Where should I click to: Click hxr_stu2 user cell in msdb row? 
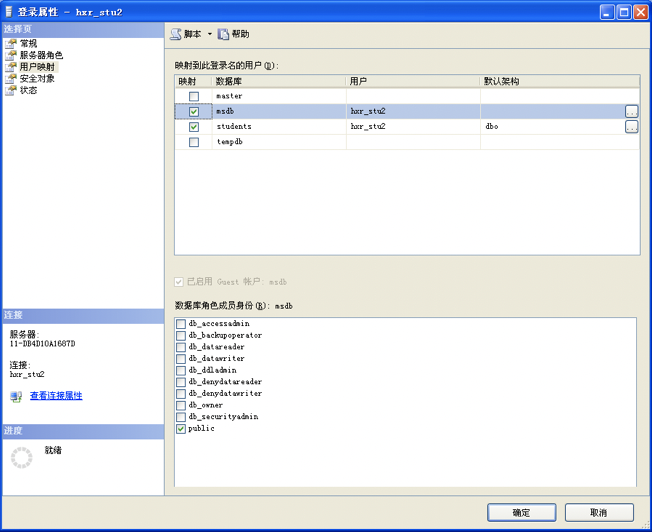point(413,111)
